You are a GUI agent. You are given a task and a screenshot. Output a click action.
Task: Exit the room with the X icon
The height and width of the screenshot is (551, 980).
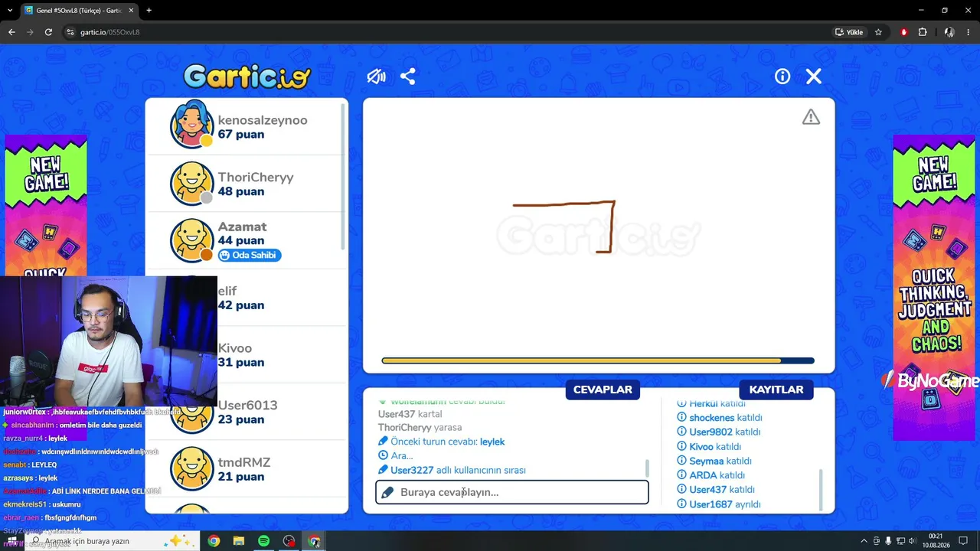814,77
